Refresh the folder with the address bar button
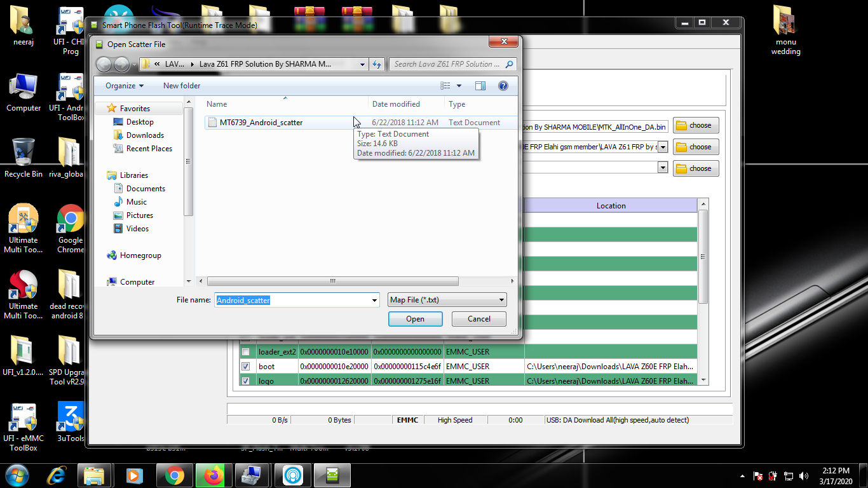The width and height of the screenshot is (868, 488). tap(377, 64)
